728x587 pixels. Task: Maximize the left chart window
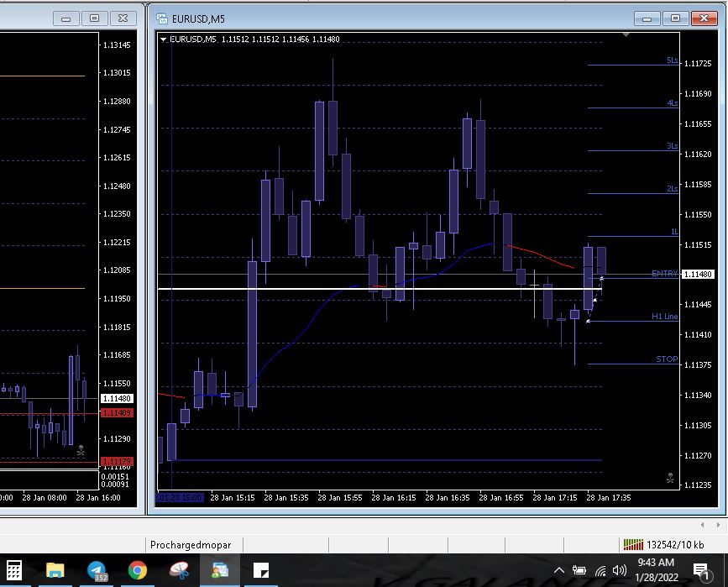coord(94,18)
